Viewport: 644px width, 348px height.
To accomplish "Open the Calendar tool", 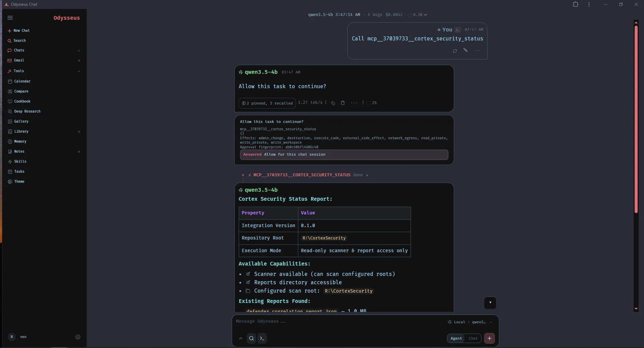I will [19, 81].
